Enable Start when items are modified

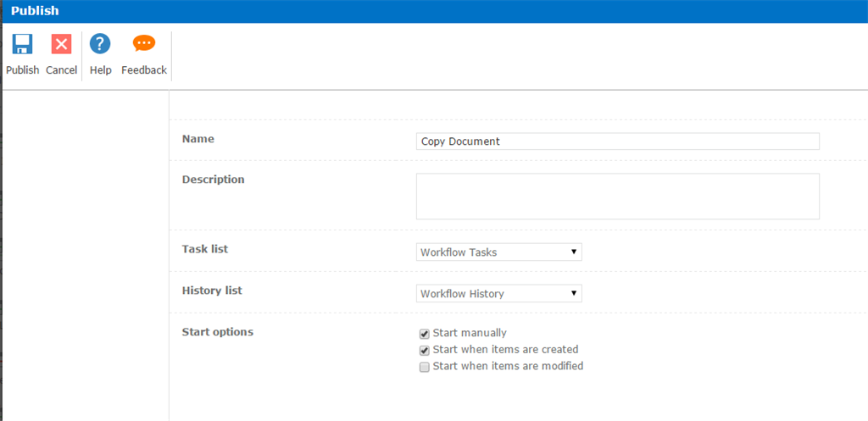point(425,367)
